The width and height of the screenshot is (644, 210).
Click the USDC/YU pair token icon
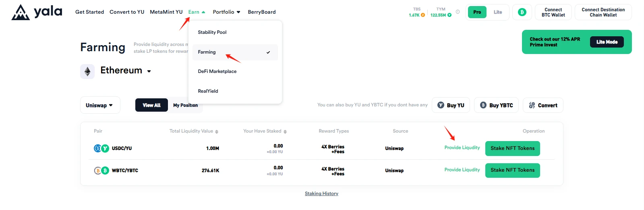click(x=101, y=148)
